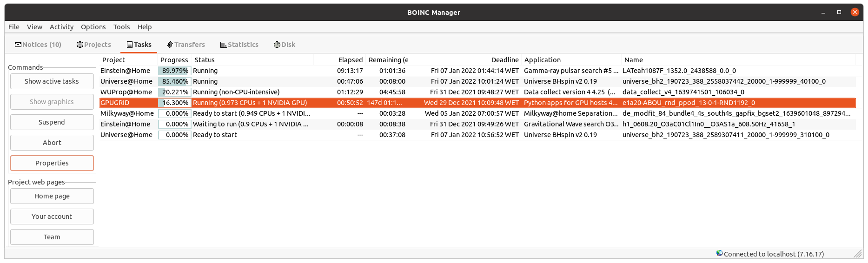Click task name LATeah1087F_1352.0_2438588_0.0_0
This screenshot has width=868, height=263.
[x=679, y=71]
